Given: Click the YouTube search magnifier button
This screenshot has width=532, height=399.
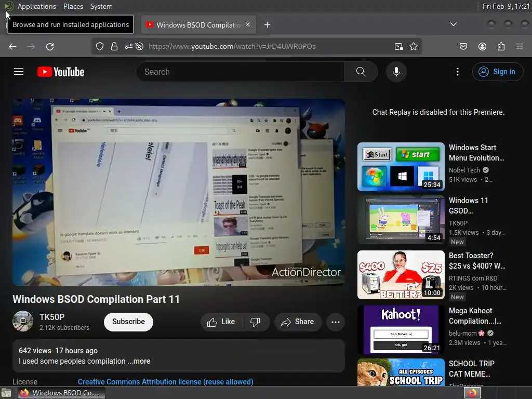Looking at the screenshot, I should (x=361, y=72).
